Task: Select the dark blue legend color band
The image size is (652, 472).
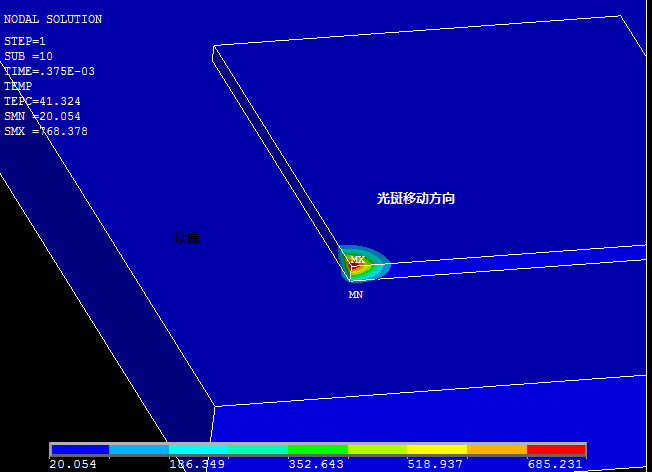Action: (80, 450)
